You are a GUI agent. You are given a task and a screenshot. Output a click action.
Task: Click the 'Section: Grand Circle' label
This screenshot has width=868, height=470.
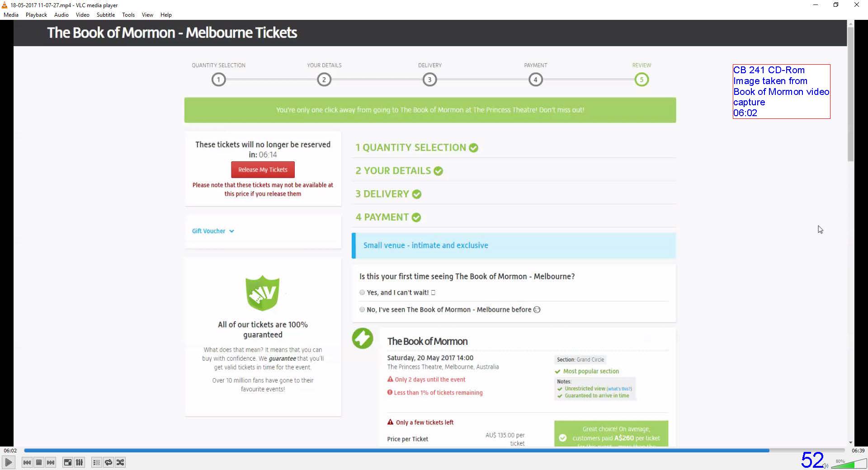[x=580, y=360]
